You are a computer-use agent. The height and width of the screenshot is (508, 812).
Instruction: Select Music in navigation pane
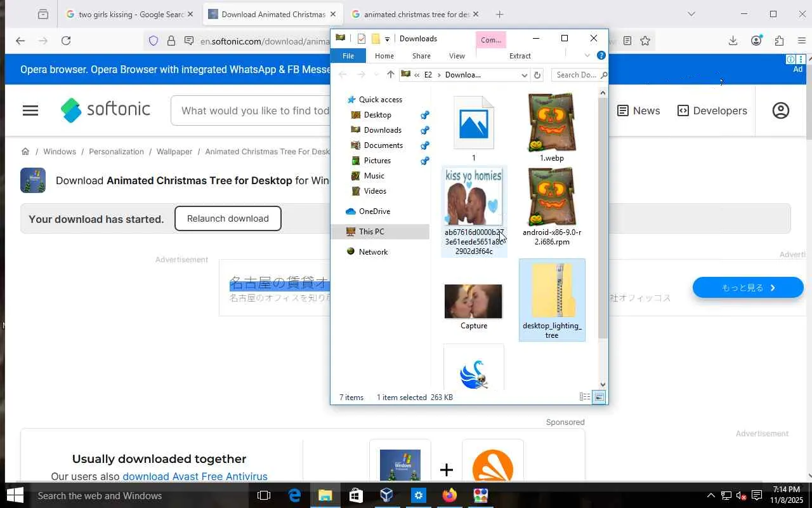374,176
